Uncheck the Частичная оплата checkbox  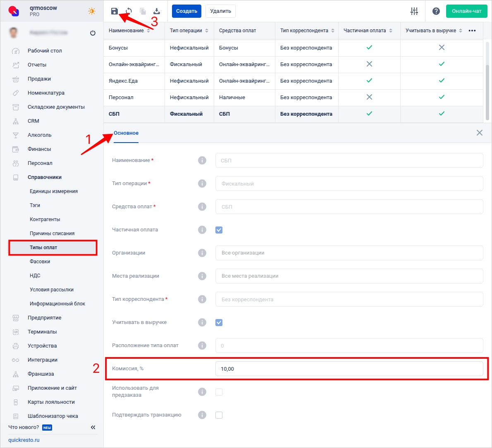tap(219, 230)
